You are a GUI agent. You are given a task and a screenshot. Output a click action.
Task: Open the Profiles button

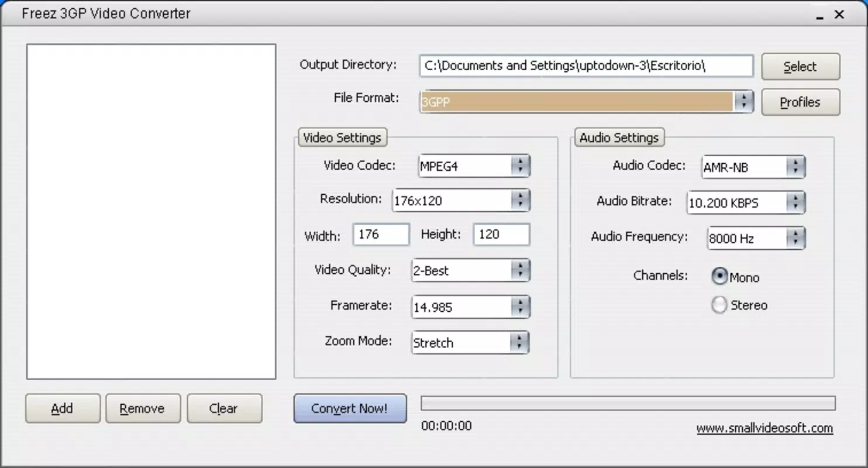[x=801, y=102]
